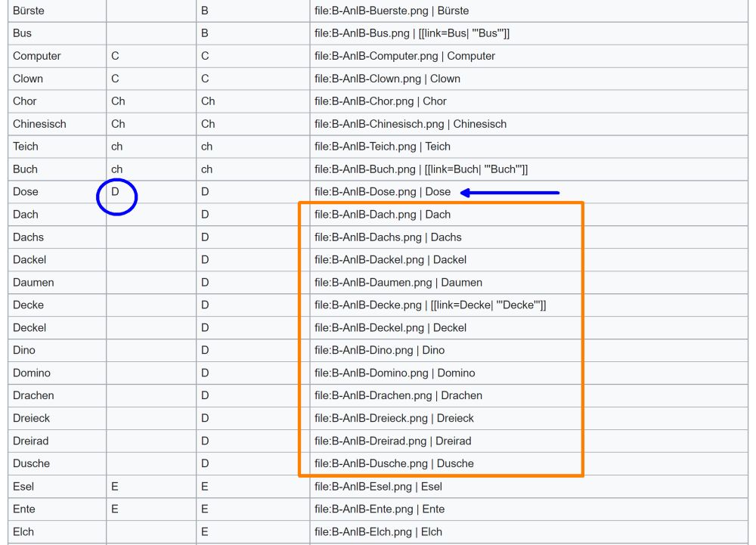
Task: Click the "Domino" name in the first column
Action: click(x=32, y=373)
